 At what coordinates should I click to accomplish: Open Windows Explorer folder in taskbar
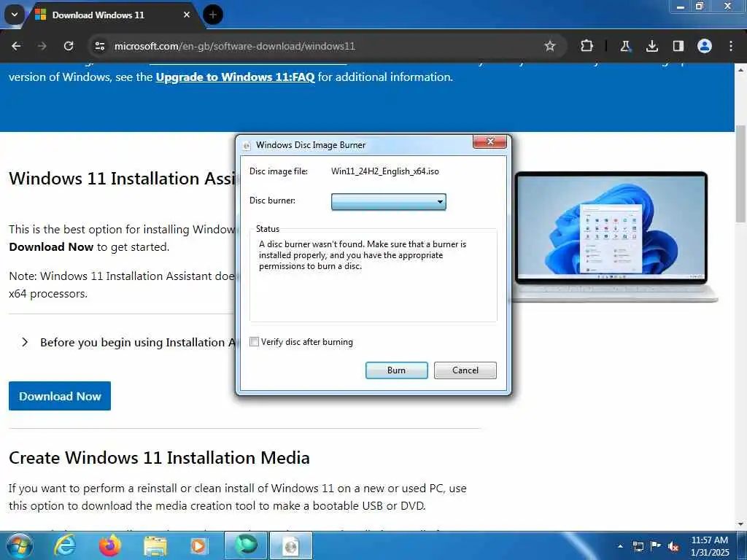point(155,546)
